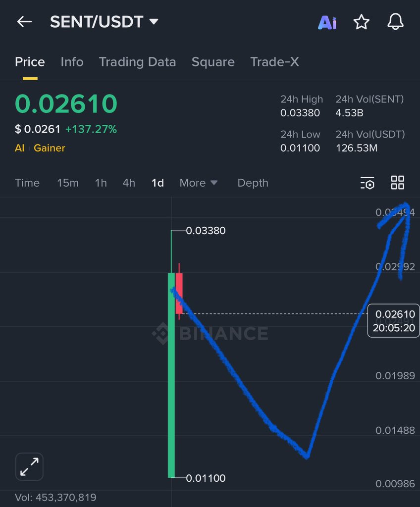The width and height of the screenshot is (420, 507).
Task: Select the 1h chart interval
Action: (101, 183)
